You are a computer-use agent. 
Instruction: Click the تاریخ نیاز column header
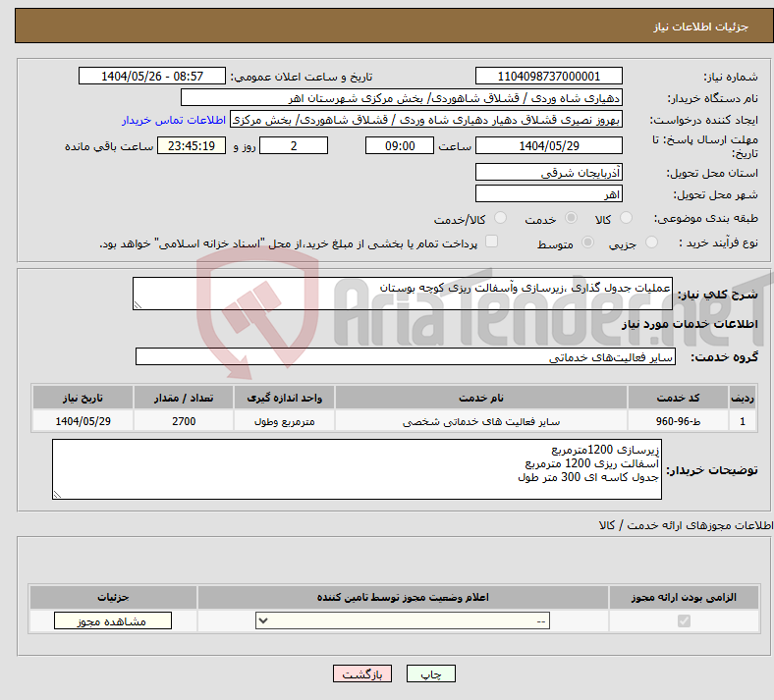point(83,398)
